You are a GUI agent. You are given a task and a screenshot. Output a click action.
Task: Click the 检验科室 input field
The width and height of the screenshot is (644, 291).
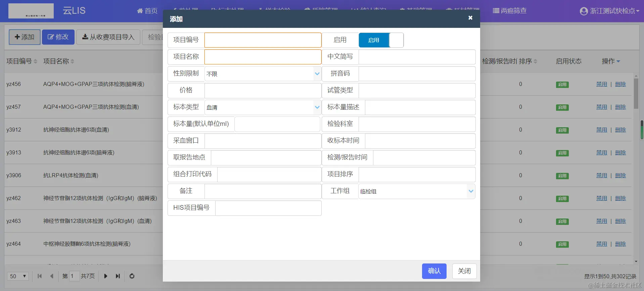417,124
